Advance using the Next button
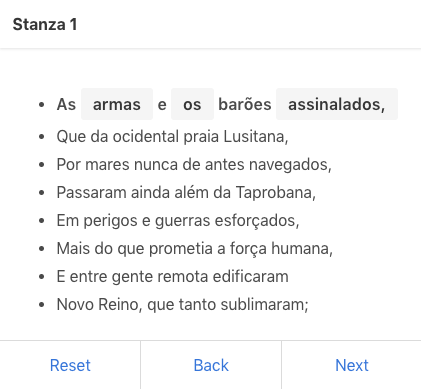Image resolution: width=421 pixels, height=389 pixels. (x=352, y=365)
